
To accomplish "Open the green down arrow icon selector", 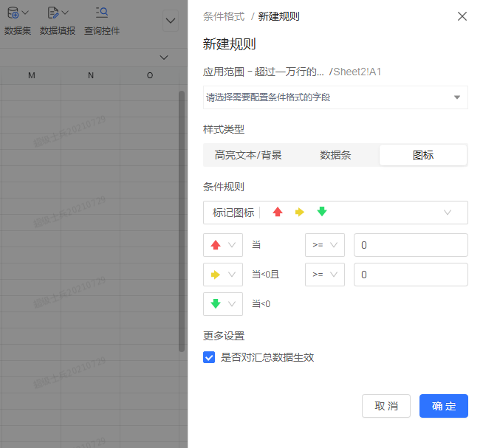I will tap(222, 304).
